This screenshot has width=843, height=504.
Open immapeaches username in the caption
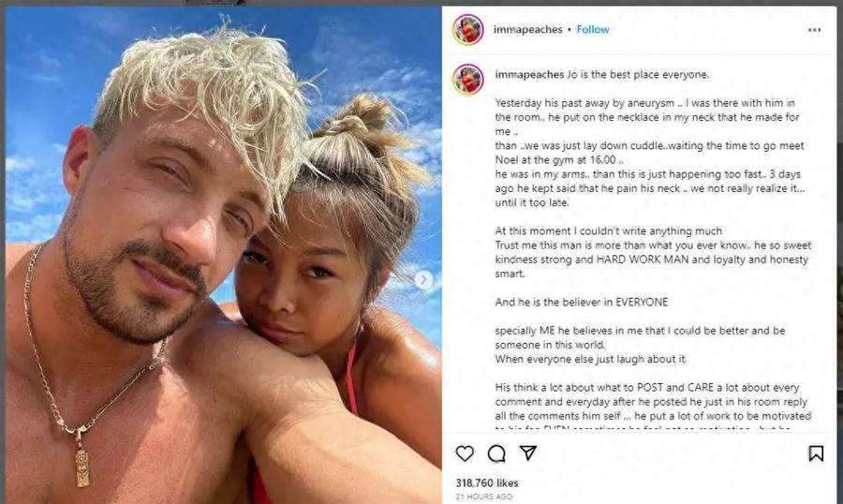coord(529,75)
